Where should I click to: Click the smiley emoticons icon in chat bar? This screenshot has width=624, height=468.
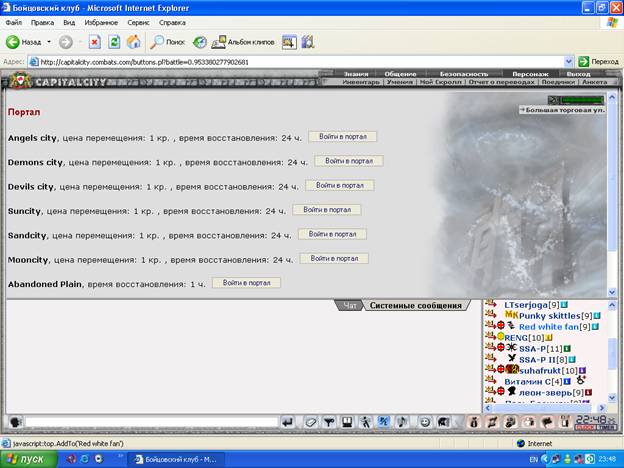(425, 422)
